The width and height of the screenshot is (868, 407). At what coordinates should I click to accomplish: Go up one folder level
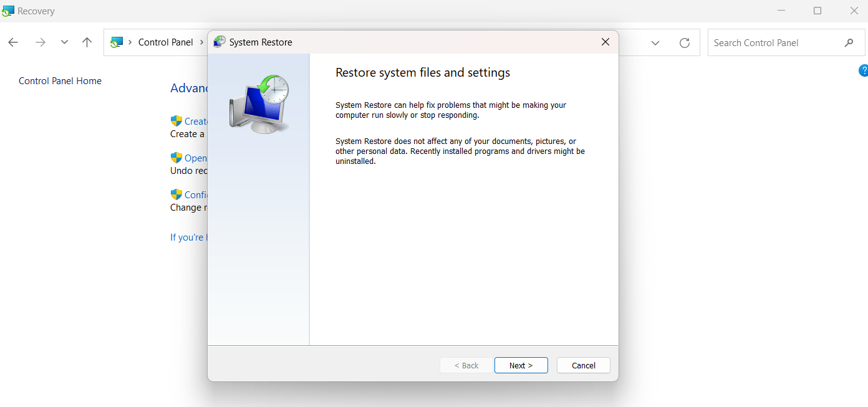tap(87, 42)
